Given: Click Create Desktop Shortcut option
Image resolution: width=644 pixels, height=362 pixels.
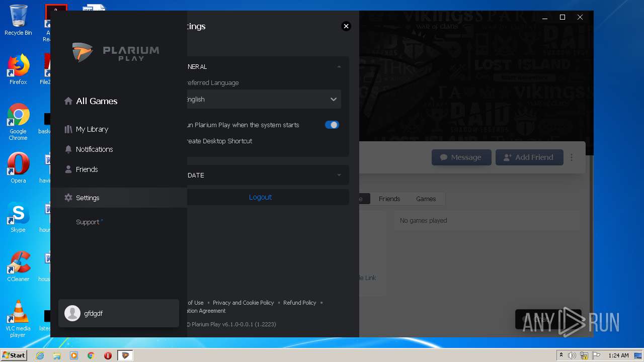Looking at the screenshot, I should [x=219, y=141].
